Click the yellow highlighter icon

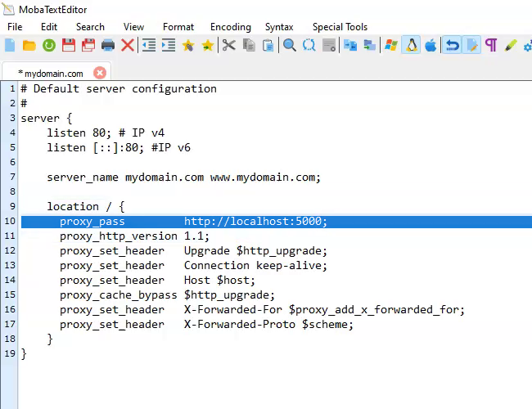[x=511, y=45]
